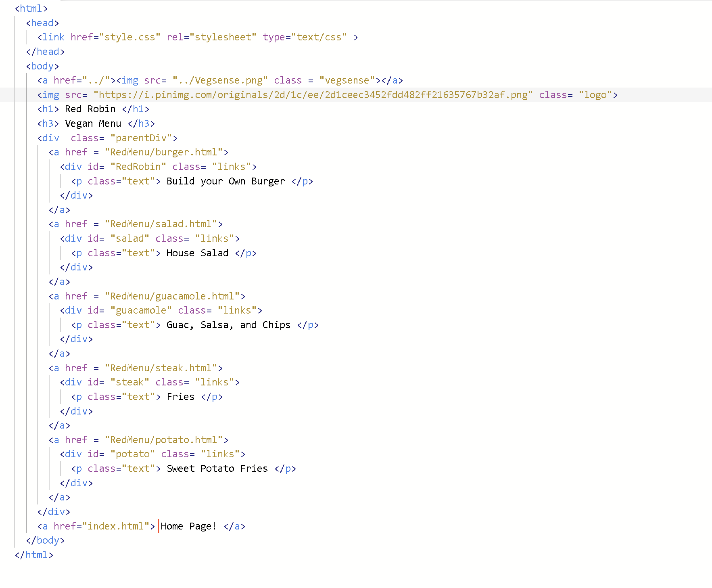Click the closing html tag
This screenshot has width=712, height=588.
34,555
